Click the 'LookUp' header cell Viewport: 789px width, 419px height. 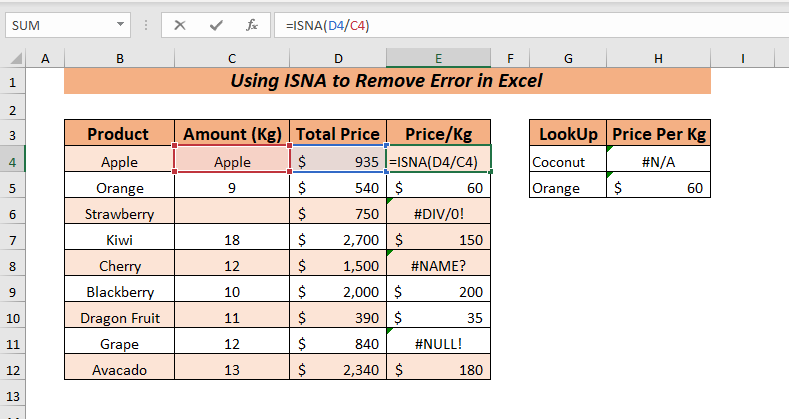[568, 133]
